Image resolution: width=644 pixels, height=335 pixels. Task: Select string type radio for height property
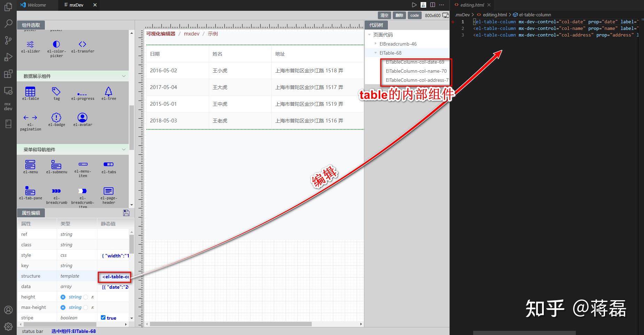pyautogui.click(x=63, y=297)
